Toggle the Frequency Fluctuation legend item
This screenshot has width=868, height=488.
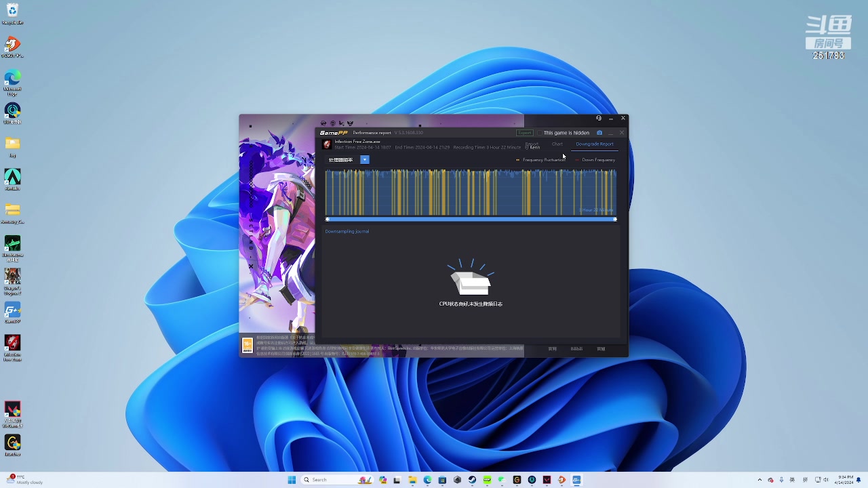(540, 160)
